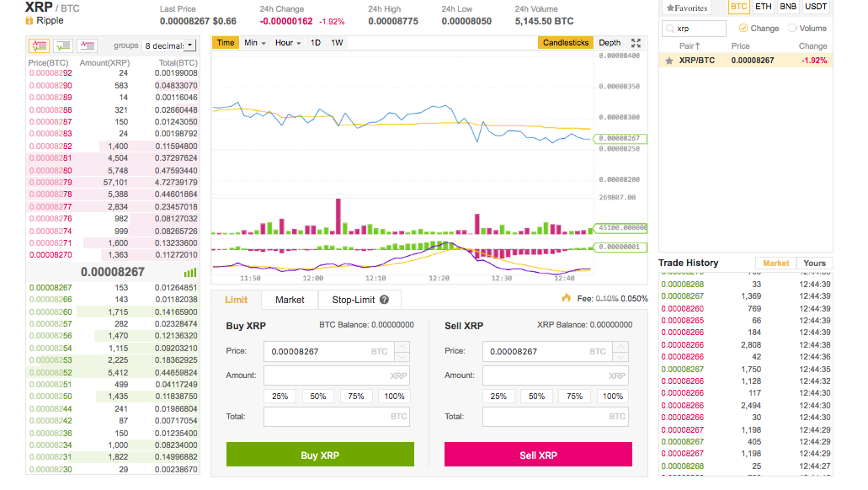Open the Favorites market tab
Viewport: 868px width, 490px height.
(686, 8)
